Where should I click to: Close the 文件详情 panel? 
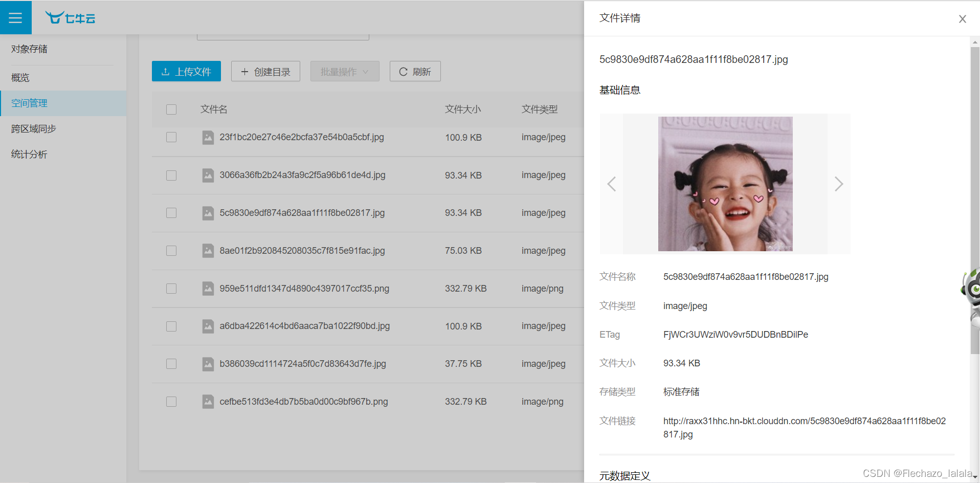(x=962, y=18)
